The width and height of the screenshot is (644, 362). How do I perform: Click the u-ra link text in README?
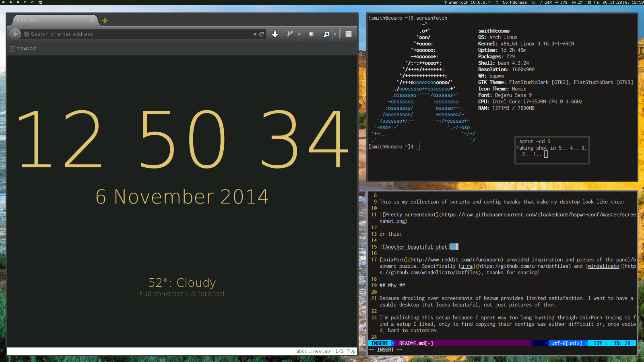click(x=467, y=266)
